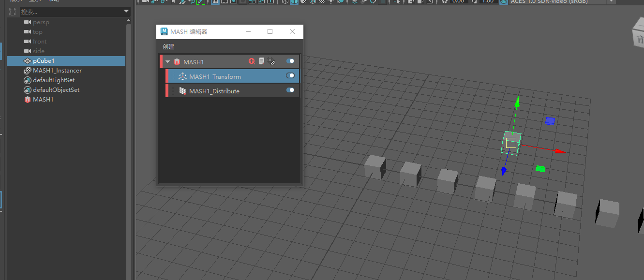Viewport: 644px width, 280px height.
Task: Select pCube1 in the Outliner
Action: click(x=66, y=61)
